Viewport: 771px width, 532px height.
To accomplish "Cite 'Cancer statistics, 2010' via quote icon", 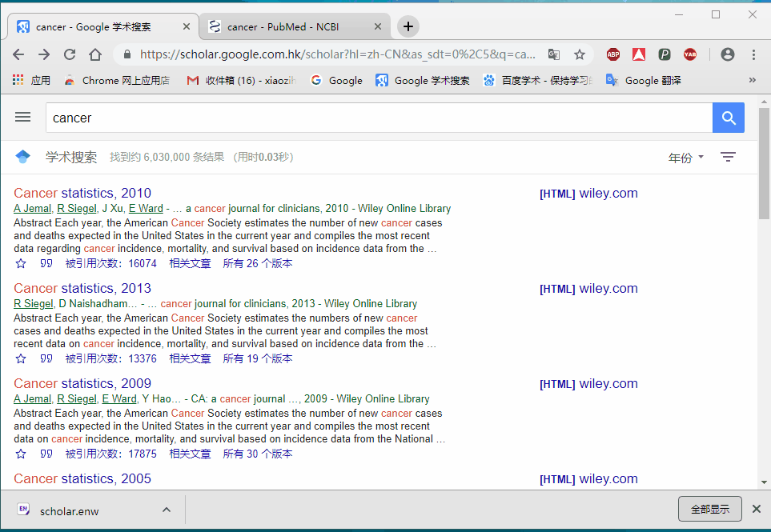I will [x=46, y=264].
